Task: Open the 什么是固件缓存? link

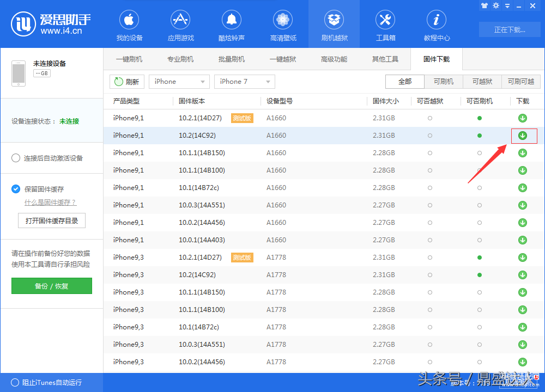Action: pos(50,203)
